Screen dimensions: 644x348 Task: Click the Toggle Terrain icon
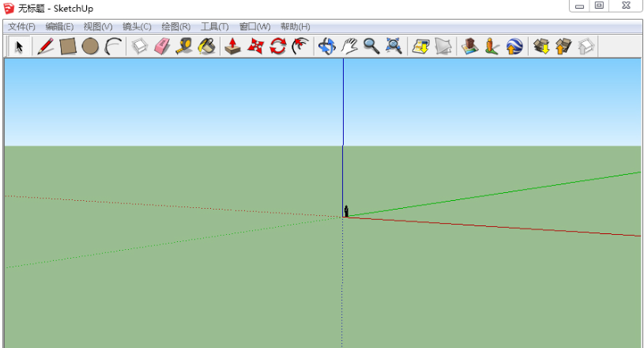tap(443, 46)
